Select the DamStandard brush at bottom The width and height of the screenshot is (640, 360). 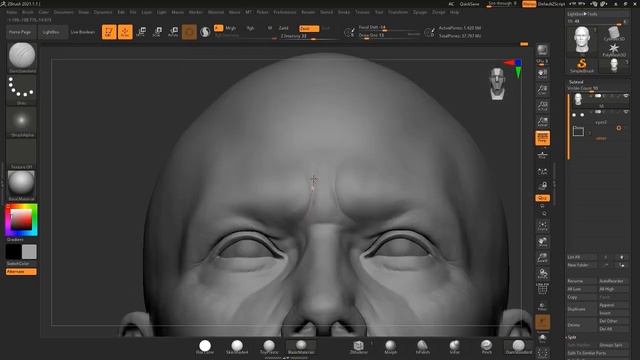(x=519, y=347)
